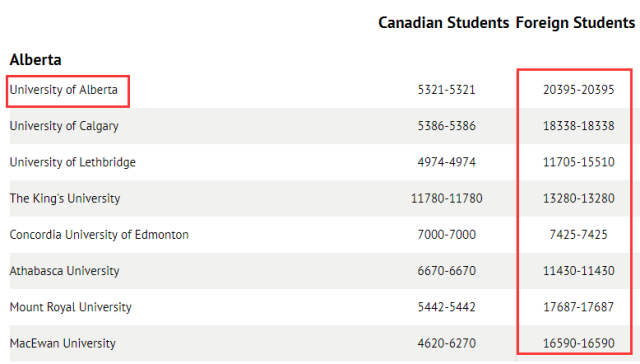This screenshot has width=640, height=364.
Task: Select Concordia foreign fee 7425-7425
Action: (578, 235)
